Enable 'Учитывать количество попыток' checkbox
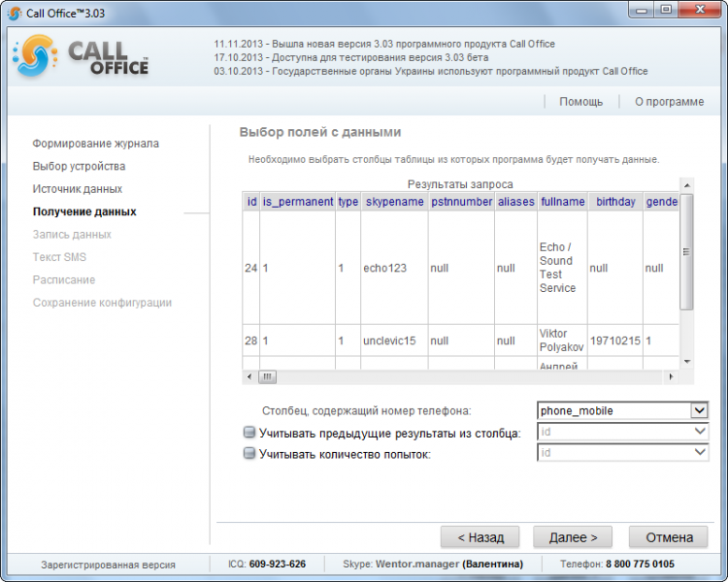The height and width of the screenshot is (582, 728). coord(249,453)
